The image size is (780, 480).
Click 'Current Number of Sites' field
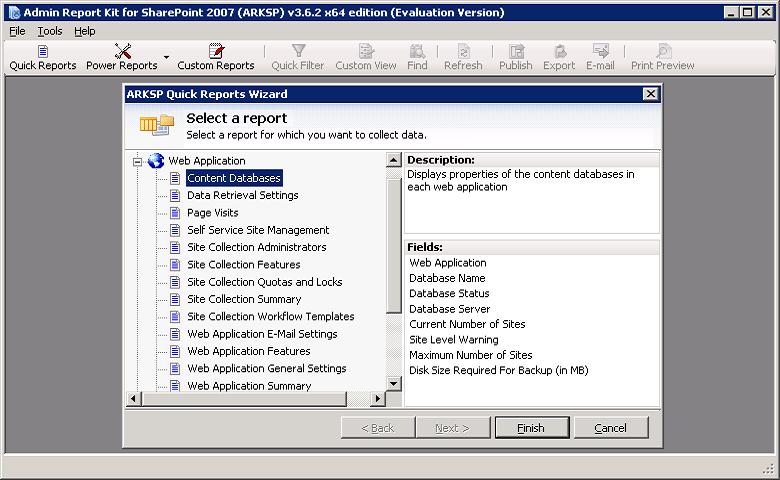coord(467,324)
